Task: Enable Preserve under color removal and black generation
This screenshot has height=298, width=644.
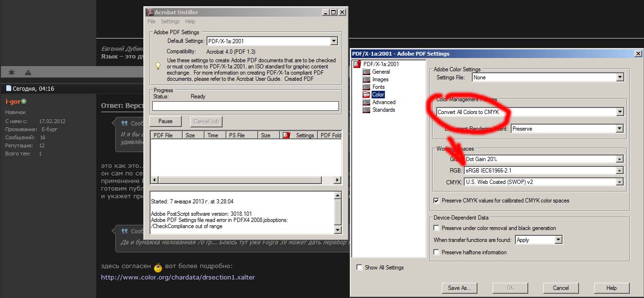Action: [x=437, y=228]
